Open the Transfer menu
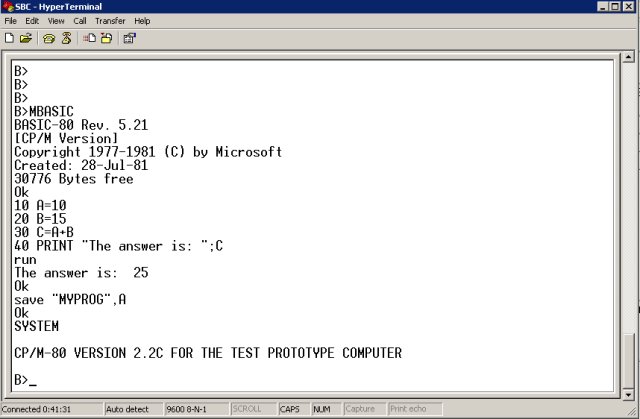 tap(110, 21)
